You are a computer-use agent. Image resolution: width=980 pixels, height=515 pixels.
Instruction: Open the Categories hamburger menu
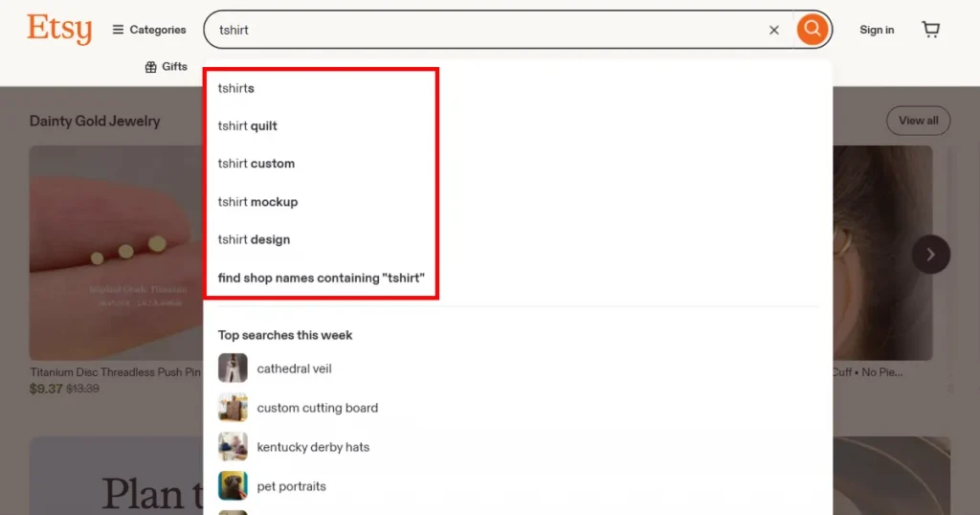coord(148,30)
